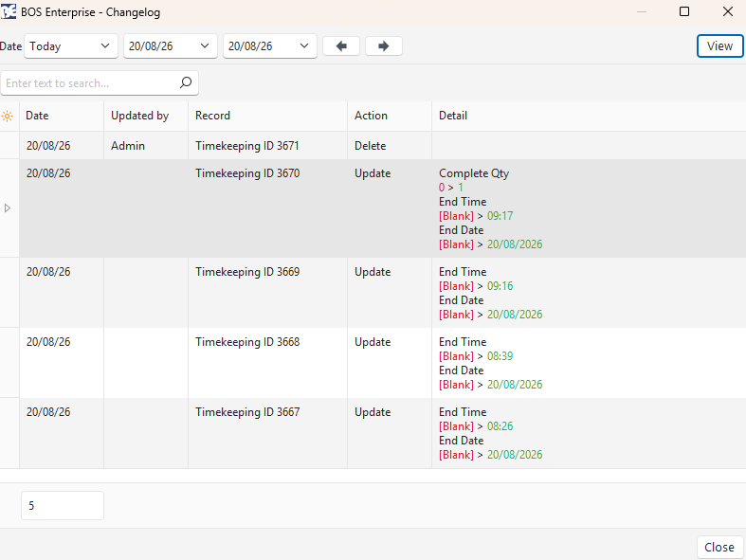Open the end date 20/08/26 dropdown
This screenshot has height=560, width=746.
coord(270,46)
